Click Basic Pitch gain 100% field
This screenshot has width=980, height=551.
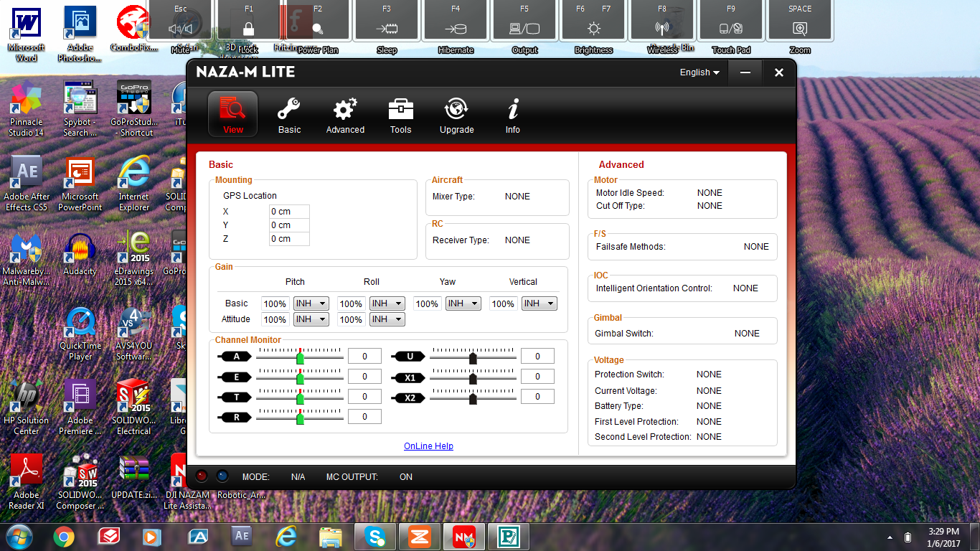click(x=275, y=304)
